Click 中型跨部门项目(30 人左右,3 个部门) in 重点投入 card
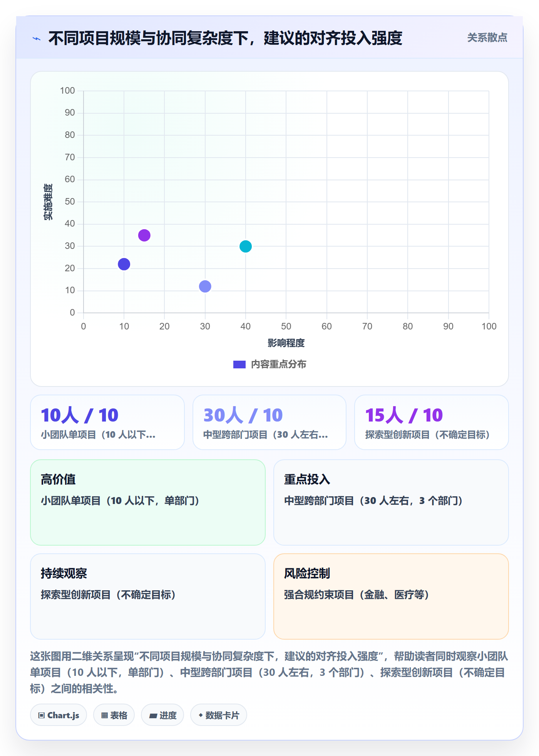 click(x=373, y=501)
